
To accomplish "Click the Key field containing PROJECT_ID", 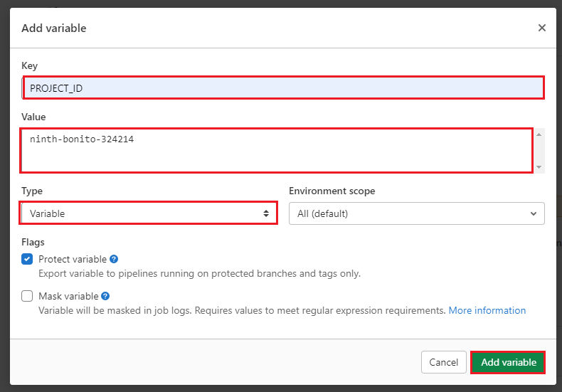I will pos(283,88).
